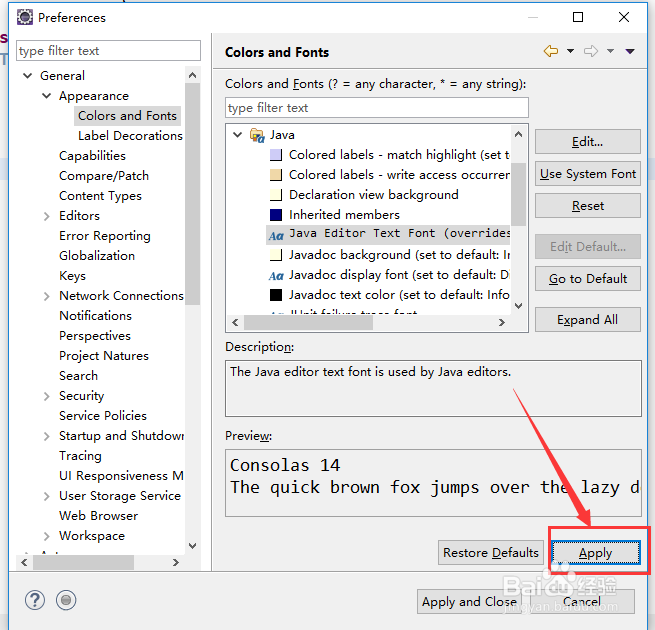Click Apply and Close
Image resolution: width=655 pixels, height=630 pixels.
point(469,602)
